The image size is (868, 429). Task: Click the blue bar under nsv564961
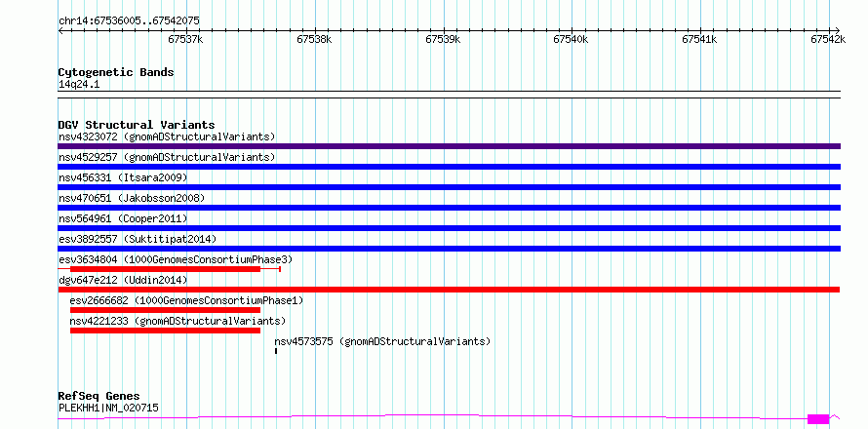pyautogui.click(x=449, y=228)
